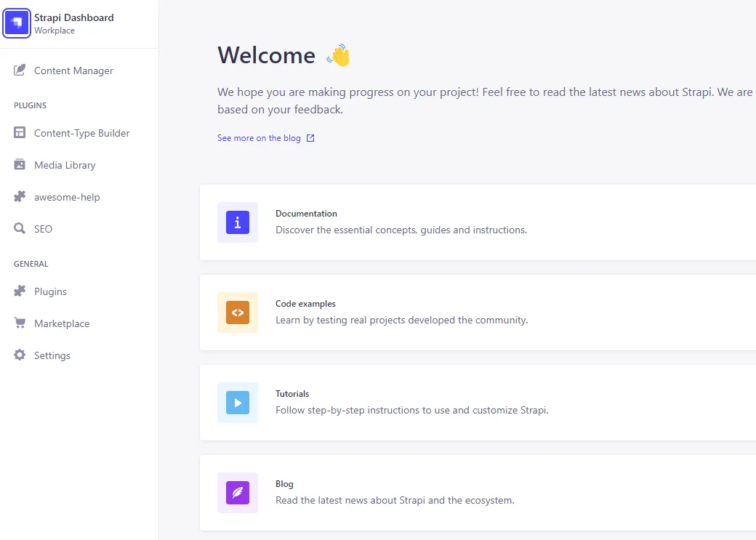The width and height of the screenshot is (756, 540).
Task: Click the Media Library image icon
Action: click(x=20, y=164)
